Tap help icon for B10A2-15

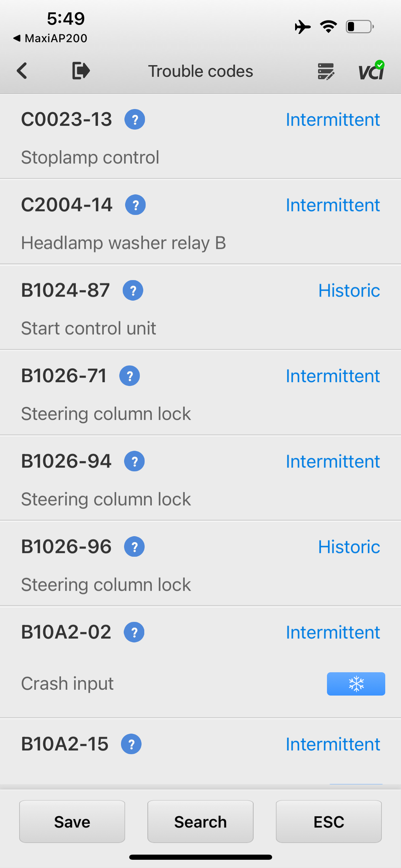click(131, 744)
